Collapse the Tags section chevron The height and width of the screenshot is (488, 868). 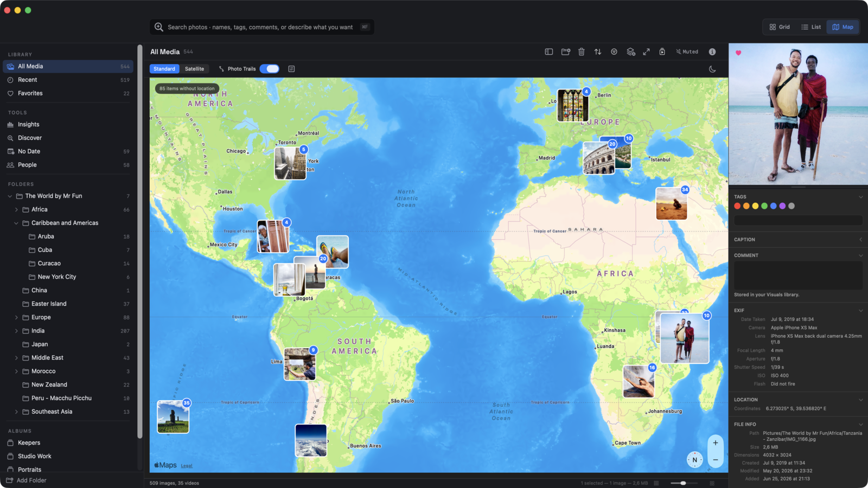[x=860, y=197]
